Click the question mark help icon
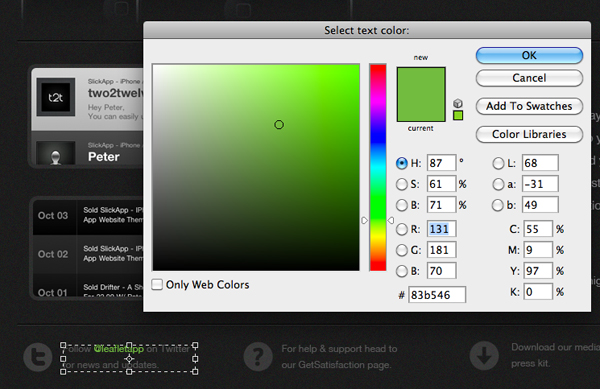 click(258, 356)
